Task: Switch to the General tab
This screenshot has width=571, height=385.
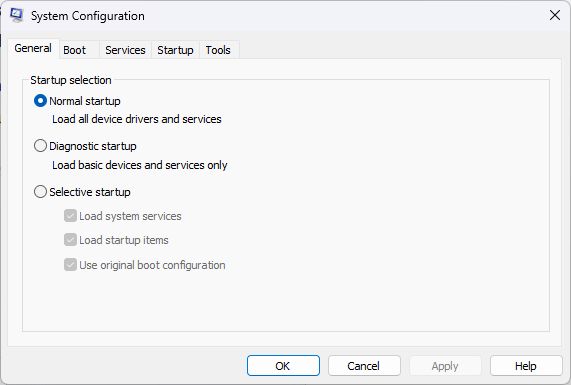Action: click(x=33, y=48)
